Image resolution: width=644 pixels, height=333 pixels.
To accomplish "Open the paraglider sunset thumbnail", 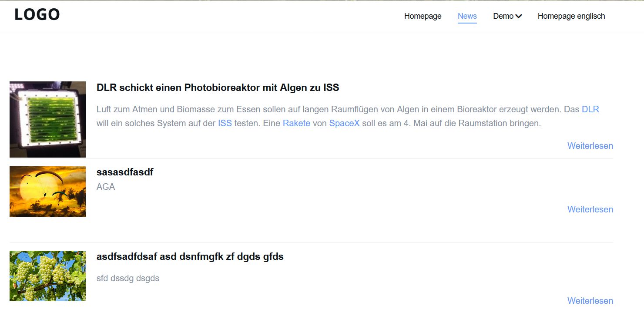I will point(47,192).
